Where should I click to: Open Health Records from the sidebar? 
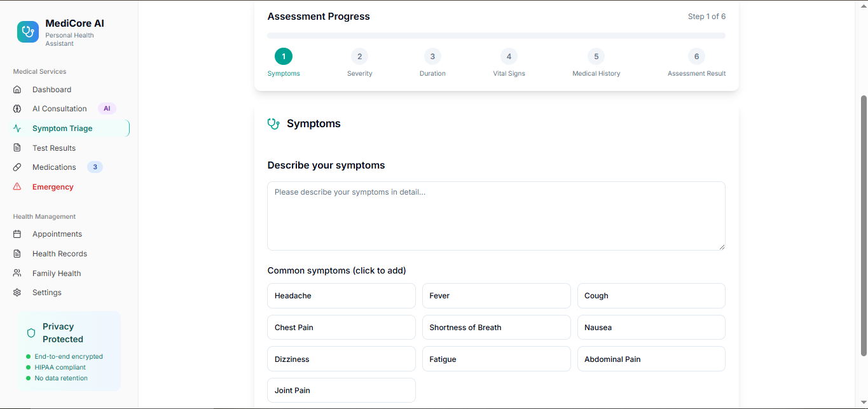[60, 254]
